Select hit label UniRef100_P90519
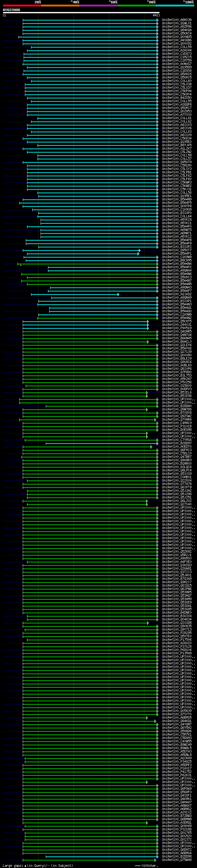197x868 pixels. (x=177, y=328)
